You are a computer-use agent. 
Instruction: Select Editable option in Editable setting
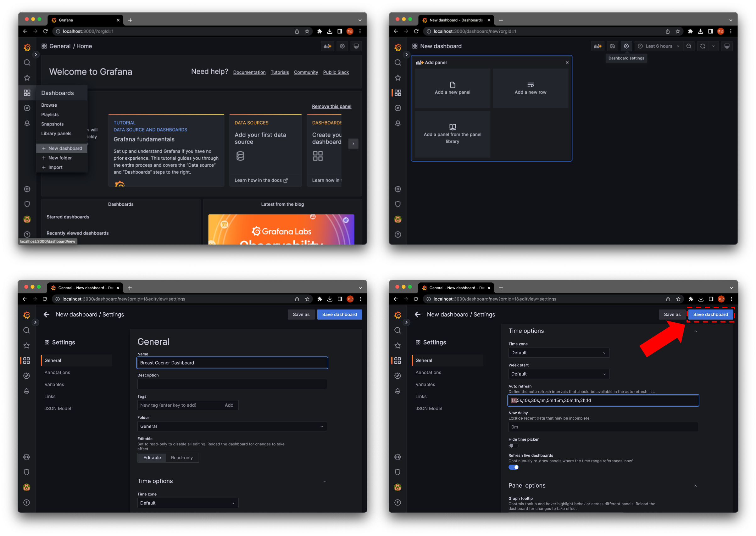point(152,457)
